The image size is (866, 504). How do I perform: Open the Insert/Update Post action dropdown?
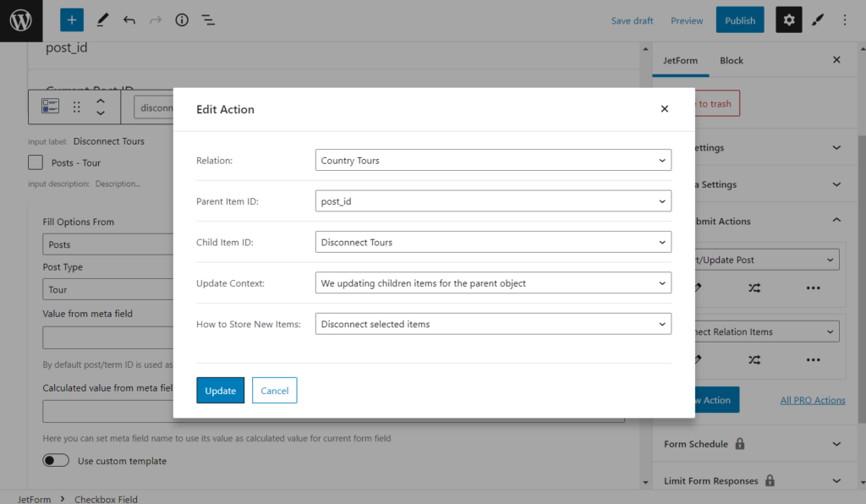coord(766,260)
